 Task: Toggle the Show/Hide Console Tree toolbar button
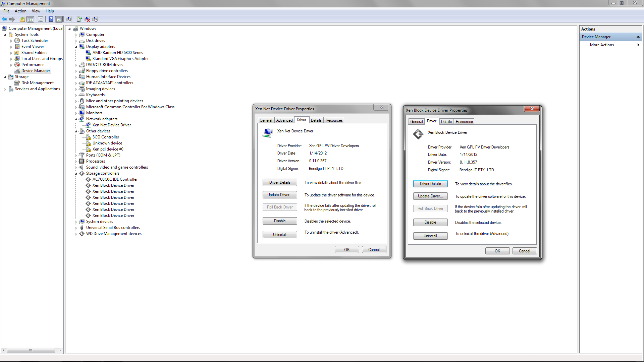(31, 19)
